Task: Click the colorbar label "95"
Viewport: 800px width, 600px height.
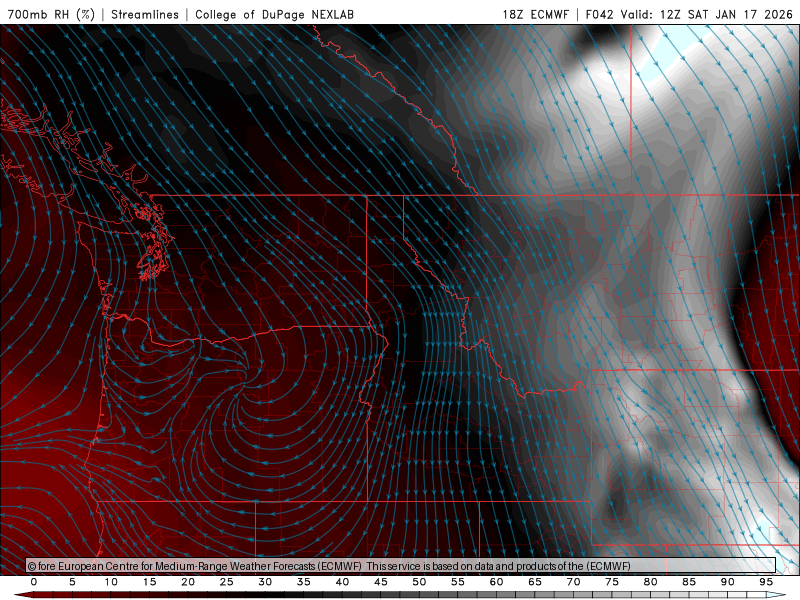Action: (766, 582)
